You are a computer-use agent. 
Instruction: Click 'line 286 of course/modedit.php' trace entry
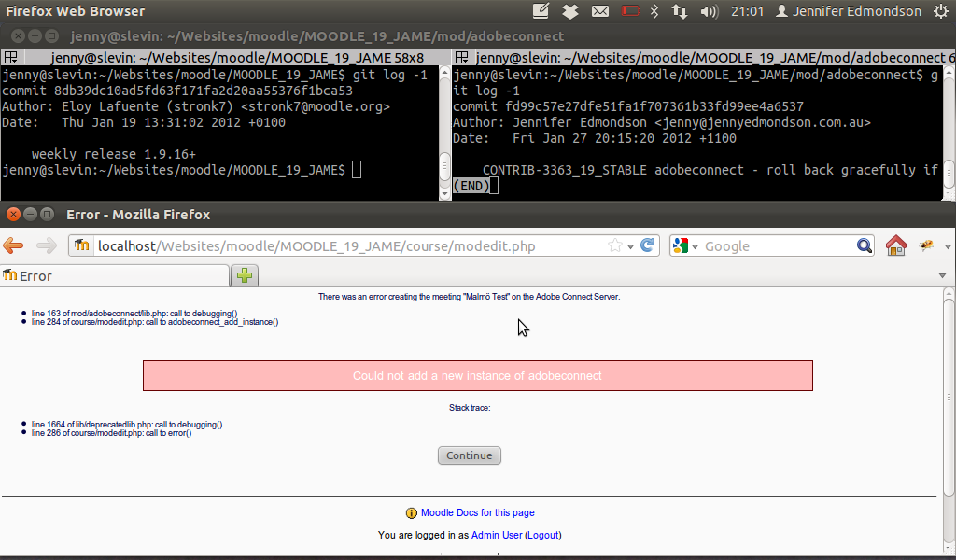[x=112, y=433]
